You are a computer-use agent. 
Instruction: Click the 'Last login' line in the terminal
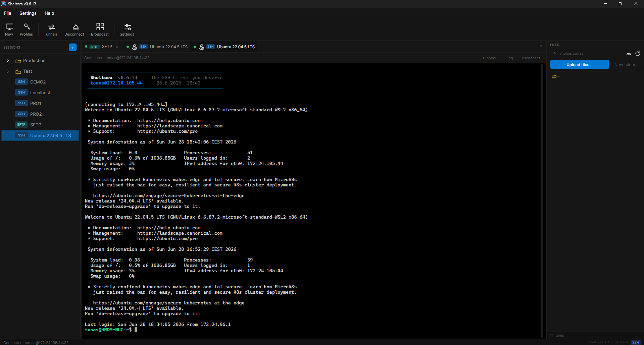pyautogui.click(x=158, y=325)
